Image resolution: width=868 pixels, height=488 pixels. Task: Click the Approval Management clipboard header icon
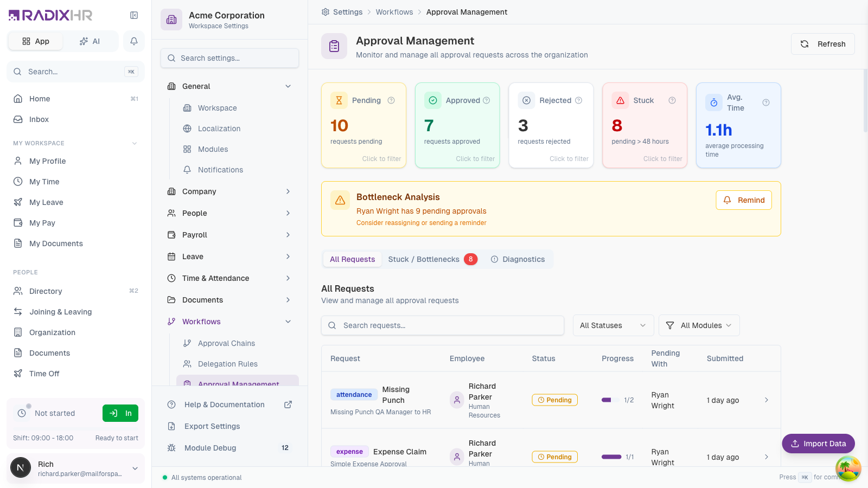click(334, 46)
